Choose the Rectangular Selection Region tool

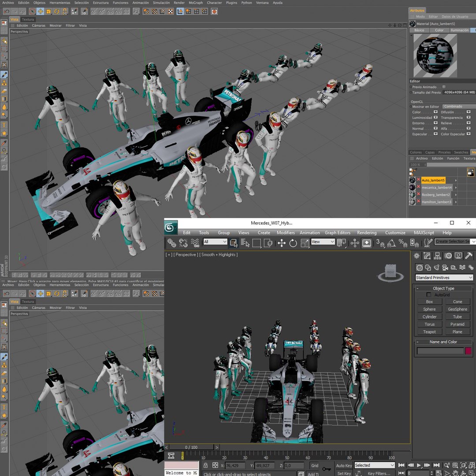[257, 243]
